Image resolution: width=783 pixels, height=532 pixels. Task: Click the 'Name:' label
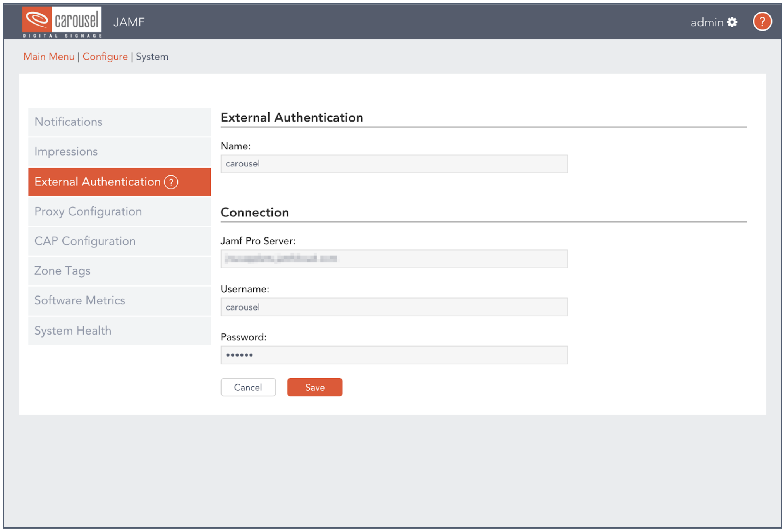click(x=235, y=146)
